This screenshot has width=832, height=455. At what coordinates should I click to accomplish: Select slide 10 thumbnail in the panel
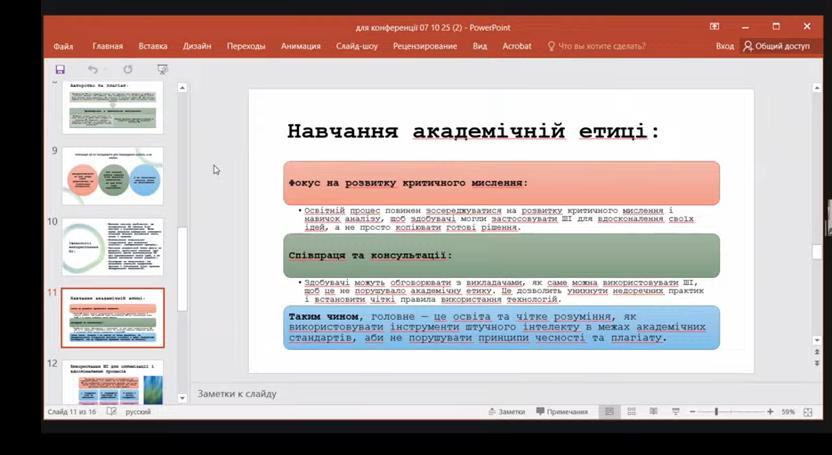point(112,246)
